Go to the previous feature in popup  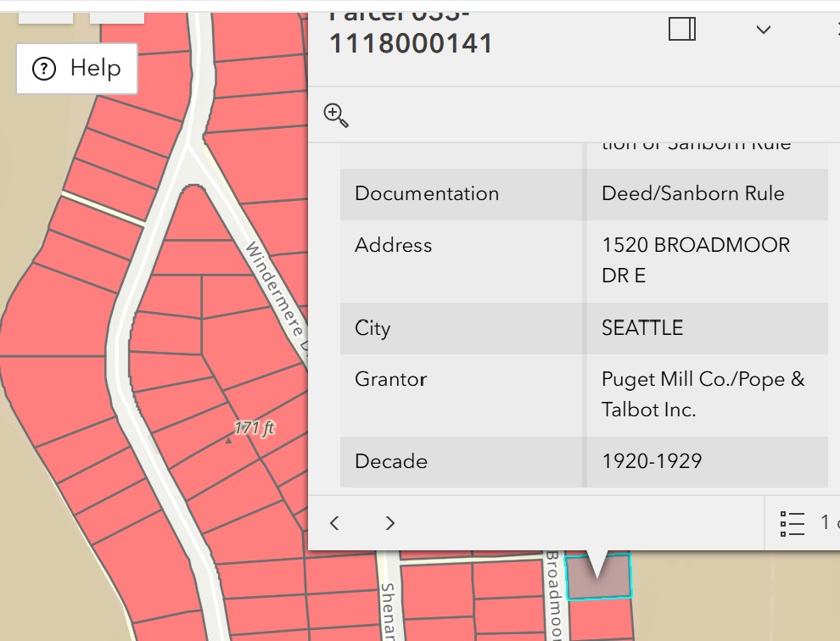[x=335, y=523]
